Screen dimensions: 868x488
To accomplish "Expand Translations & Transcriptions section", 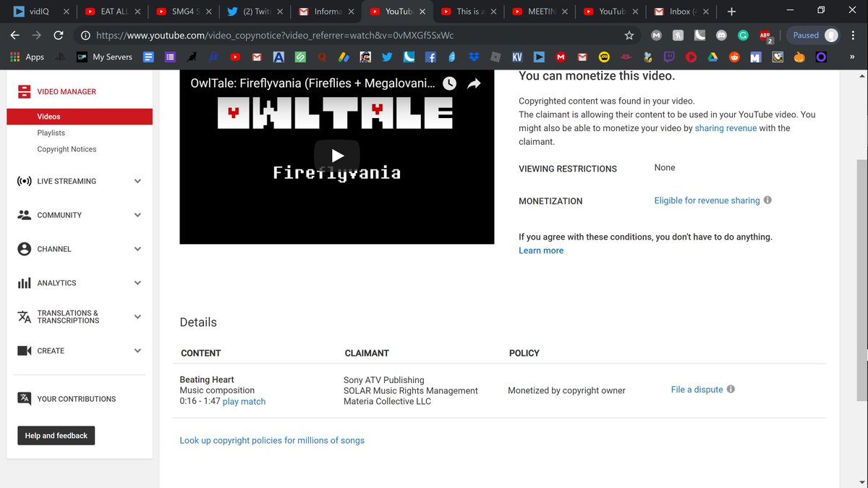I will pyautogui.click(x=137, y=316).
